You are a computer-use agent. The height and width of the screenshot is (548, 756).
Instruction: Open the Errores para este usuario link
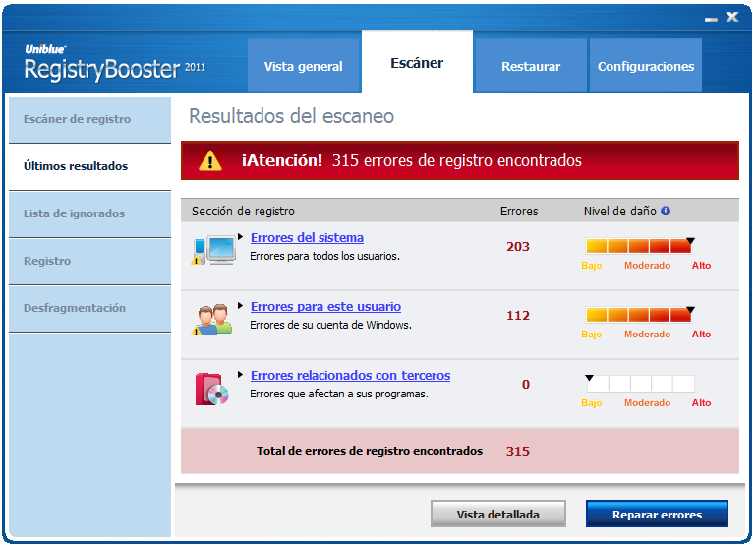point(326,307)
